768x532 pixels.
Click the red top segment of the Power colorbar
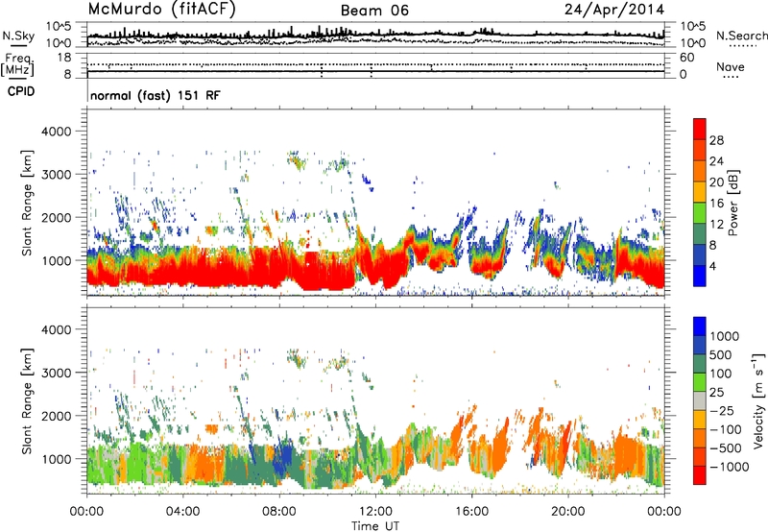tap(700, 129)
